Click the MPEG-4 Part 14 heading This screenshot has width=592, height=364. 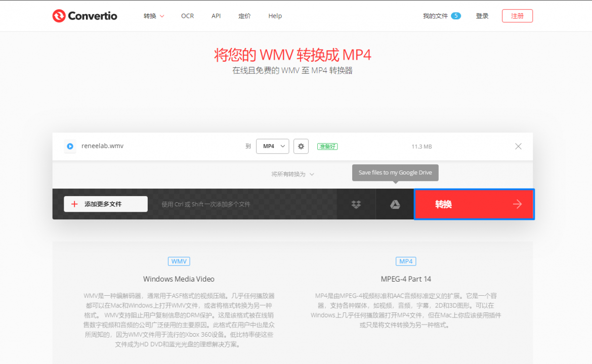tap(406, 279)
